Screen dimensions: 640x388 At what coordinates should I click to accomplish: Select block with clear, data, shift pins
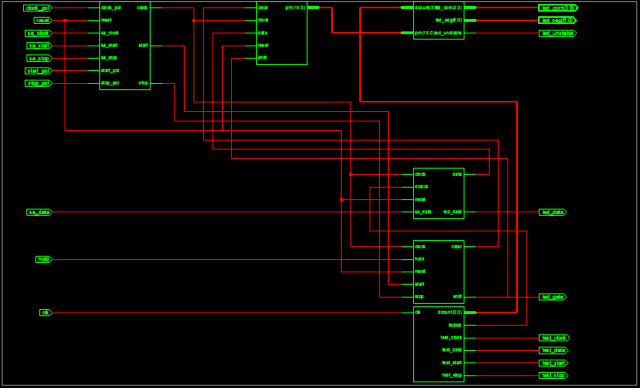pos(282,33)
